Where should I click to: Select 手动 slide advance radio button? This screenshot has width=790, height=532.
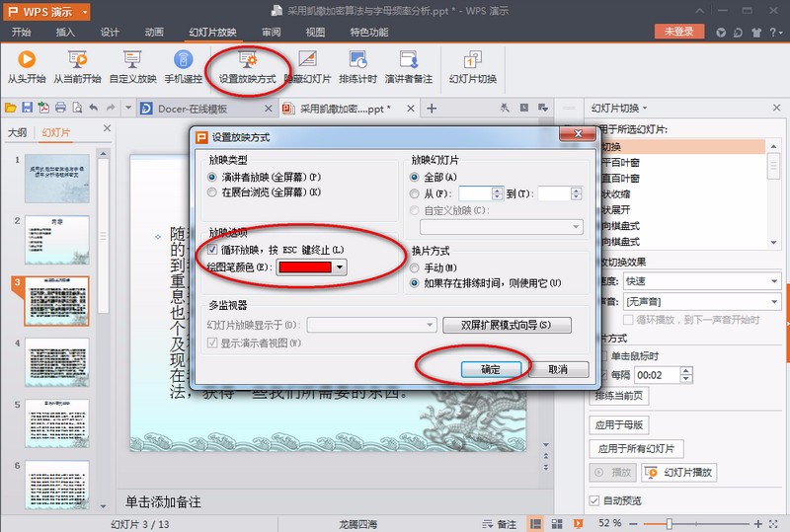click(415, 267)
